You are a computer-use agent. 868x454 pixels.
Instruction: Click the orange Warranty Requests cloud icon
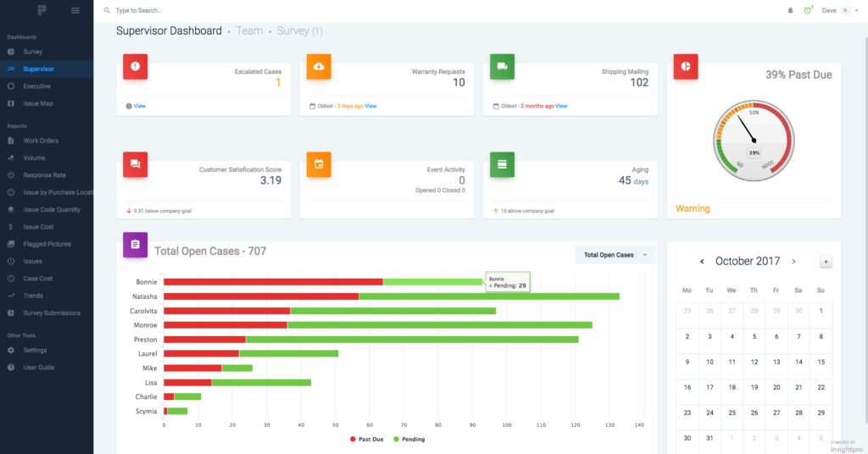tap(319, 67)
